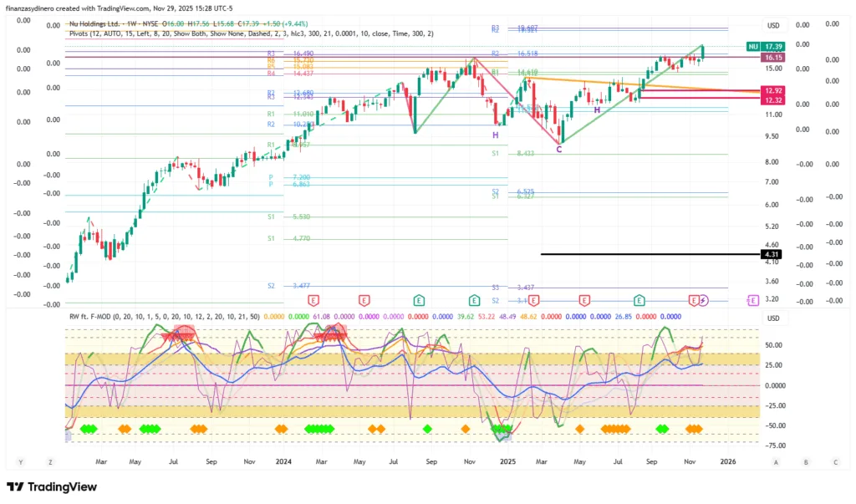The height and width of the screenshot is (504, 856).
Task: Click the Y scale icon
Action: pyautogui.click(x=20, y=461)
